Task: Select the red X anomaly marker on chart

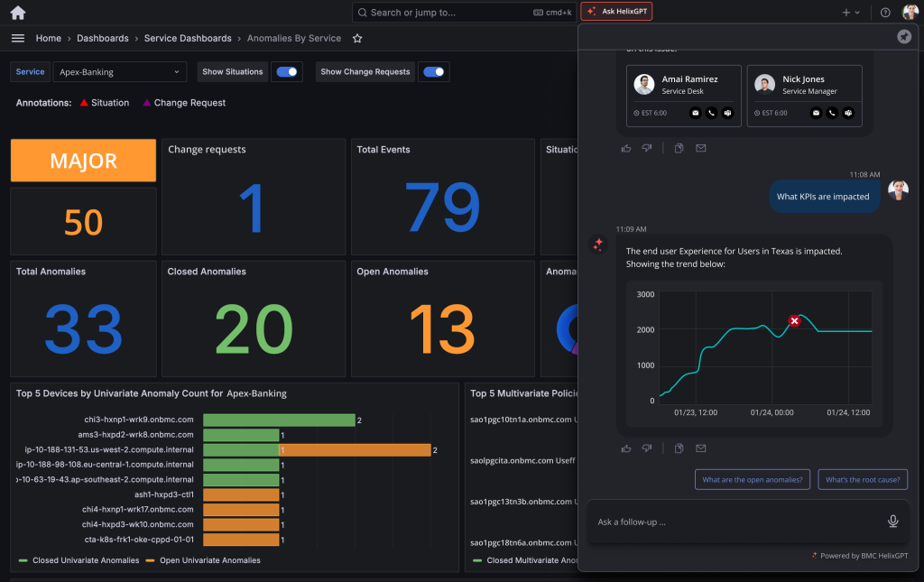Action: (794, 321)
